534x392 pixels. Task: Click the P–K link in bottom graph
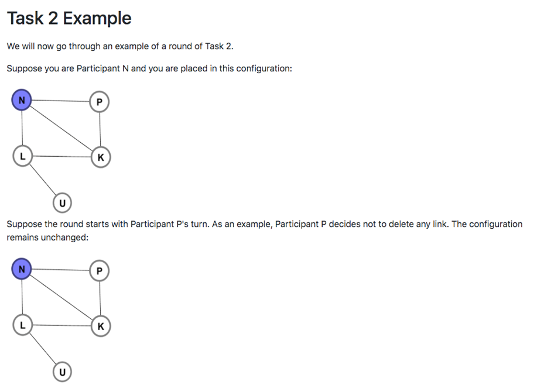point(100,298)
